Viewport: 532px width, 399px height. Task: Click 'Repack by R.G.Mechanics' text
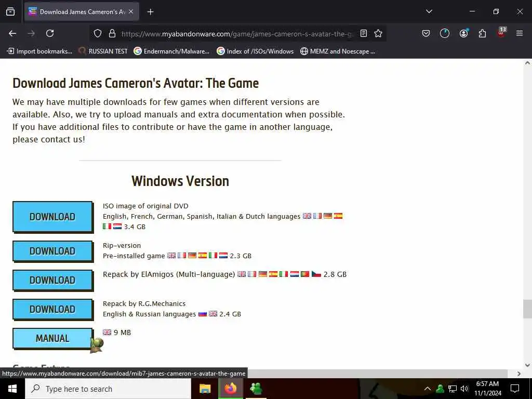pyautogui.click(x=144, y=303)
